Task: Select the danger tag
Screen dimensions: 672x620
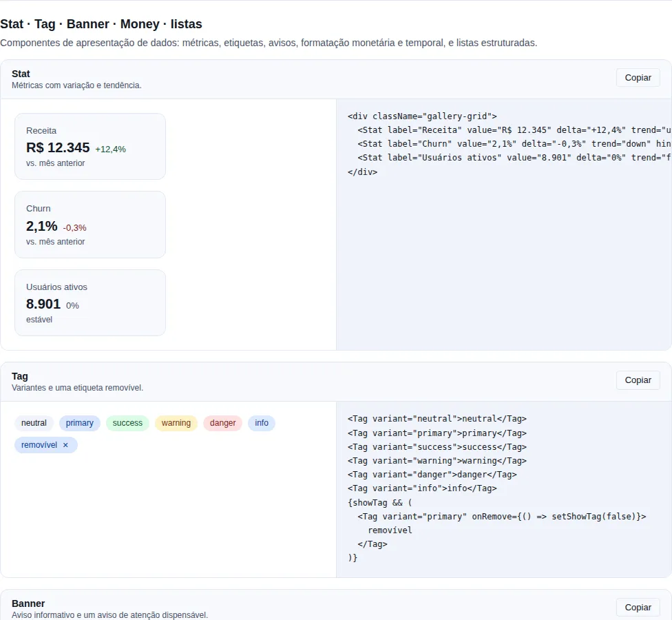Action: coord(223,423)
